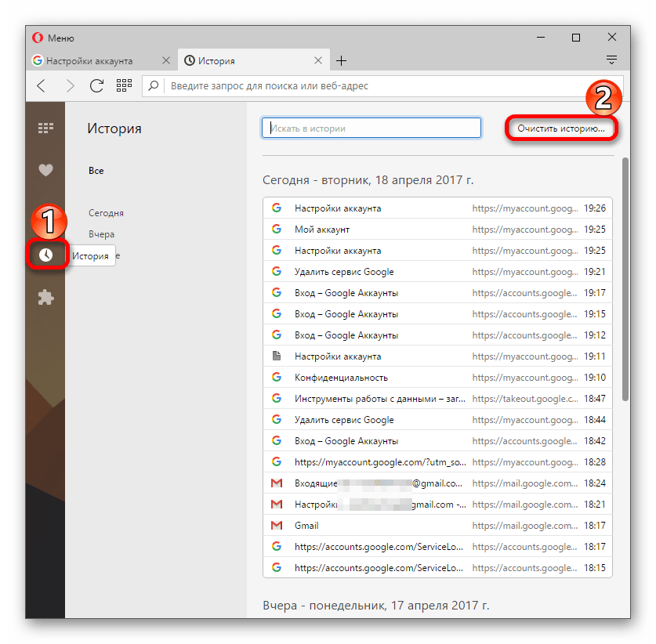Minimize the Opera window
The width and height of the screenshot is (656, 644).
[x=541, y=38]
